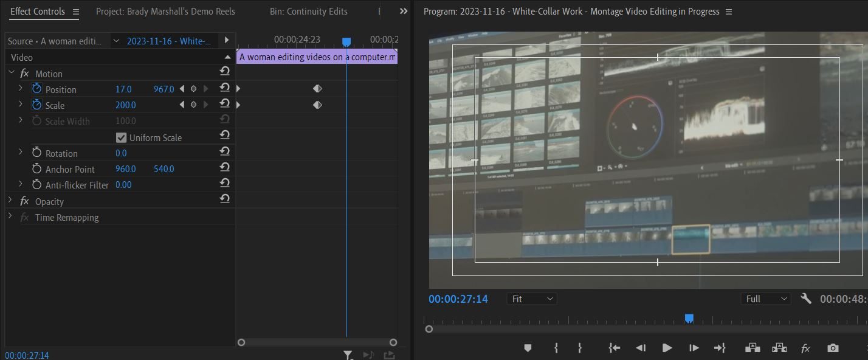The height and width of the screenshot is (360, 868).
Task: Toggle the Anchor Point stopwatch animation
Action: tap(36, 168)
